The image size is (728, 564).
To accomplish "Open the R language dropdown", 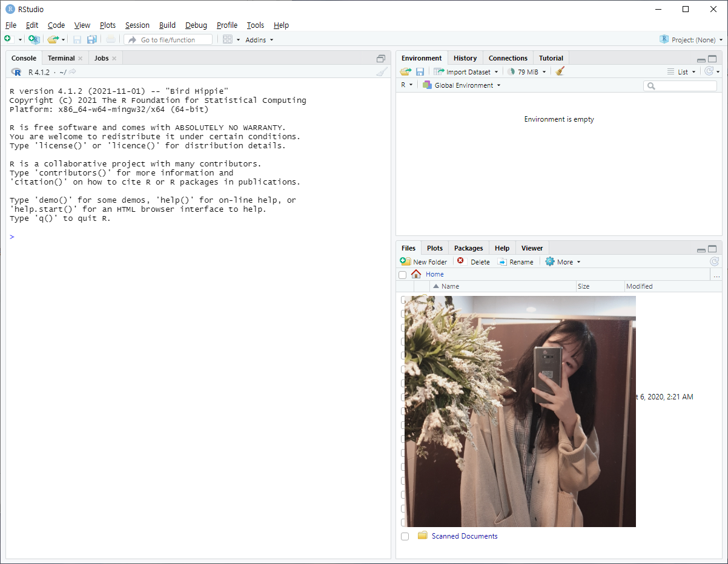I will pyautogui.click(x=406, y=85).
